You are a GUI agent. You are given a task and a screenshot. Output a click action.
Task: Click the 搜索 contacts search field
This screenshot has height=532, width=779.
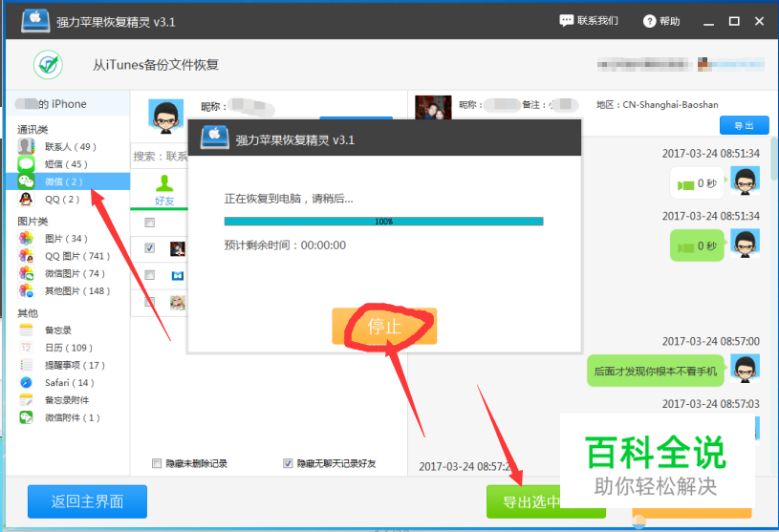pos(159,157)
